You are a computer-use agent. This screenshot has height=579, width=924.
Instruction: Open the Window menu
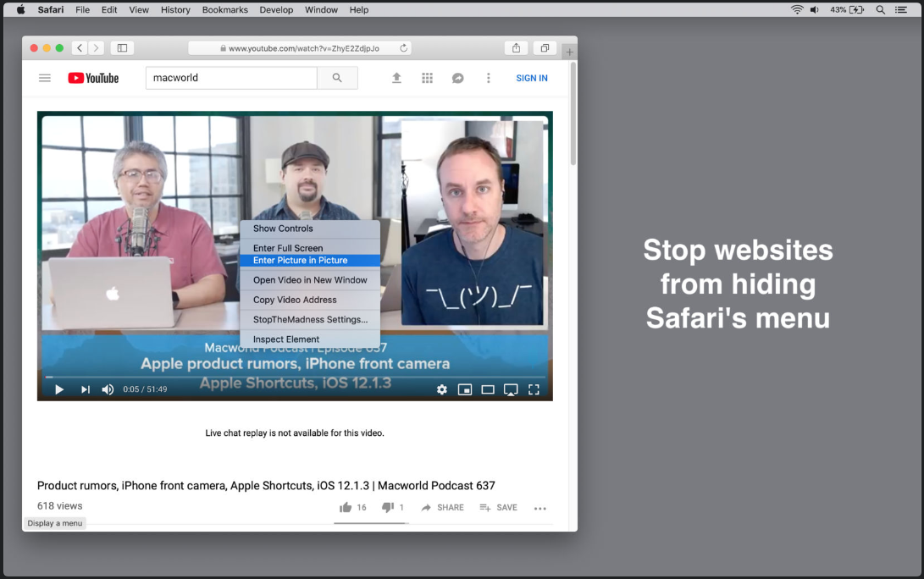click(321, 9)
